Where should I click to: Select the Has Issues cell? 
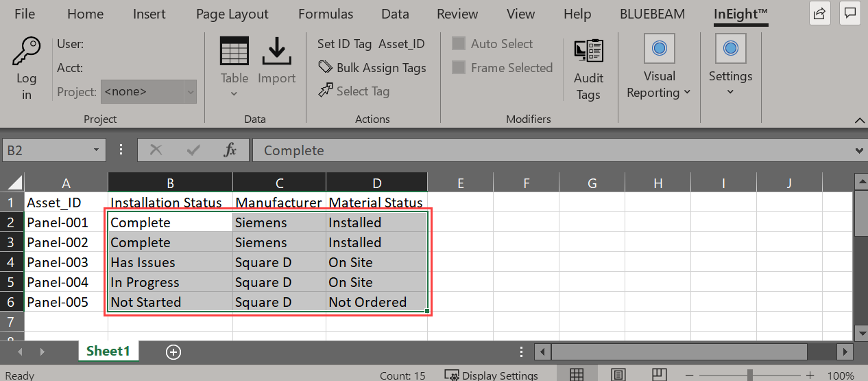click(170, 262)
